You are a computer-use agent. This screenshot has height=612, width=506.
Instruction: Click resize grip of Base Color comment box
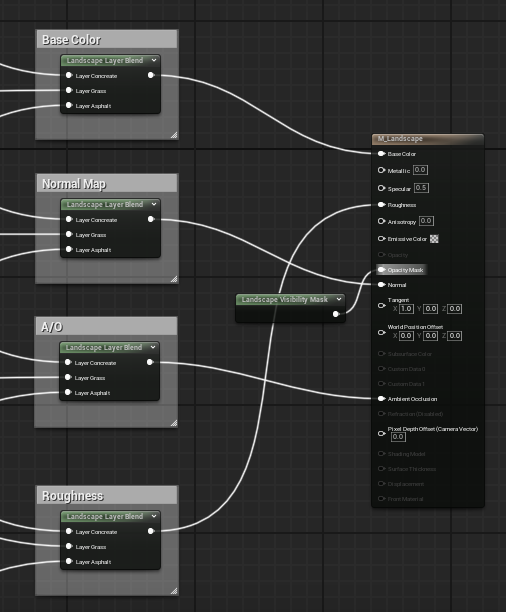click(174, 135)
